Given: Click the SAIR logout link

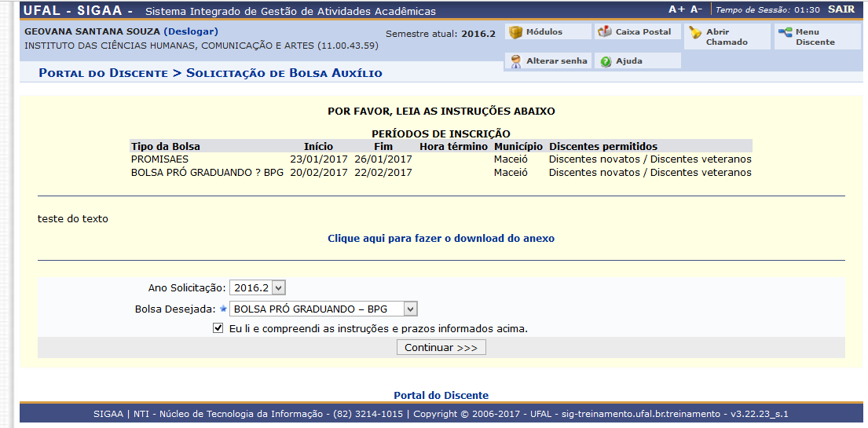Looking at the screenshot, I should click(x=841, y=9).
